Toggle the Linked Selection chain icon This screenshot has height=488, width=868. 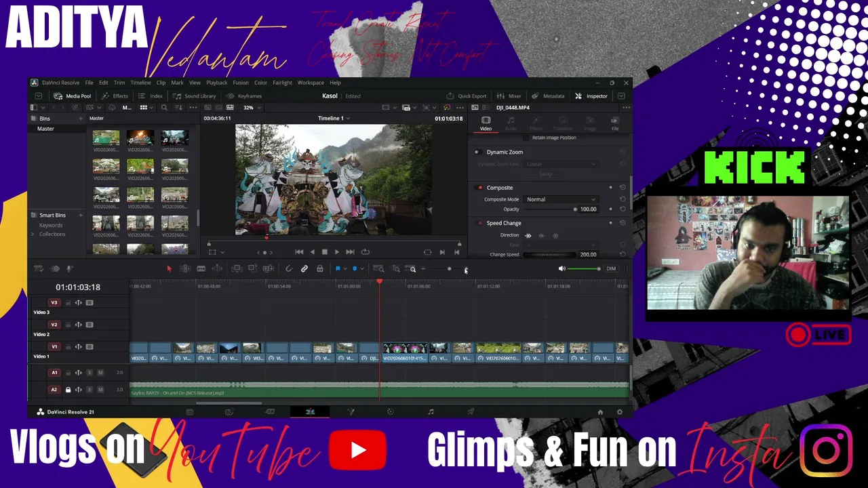pos(304,269)
